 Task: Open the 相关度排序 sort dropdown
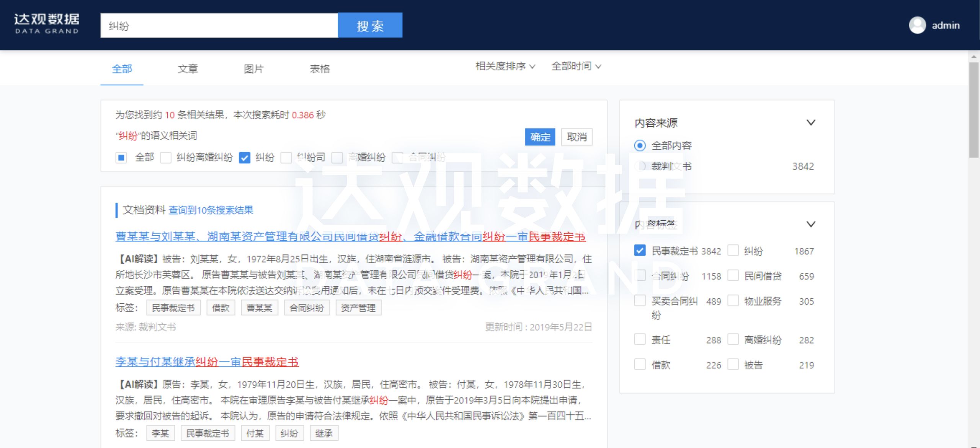505,66
